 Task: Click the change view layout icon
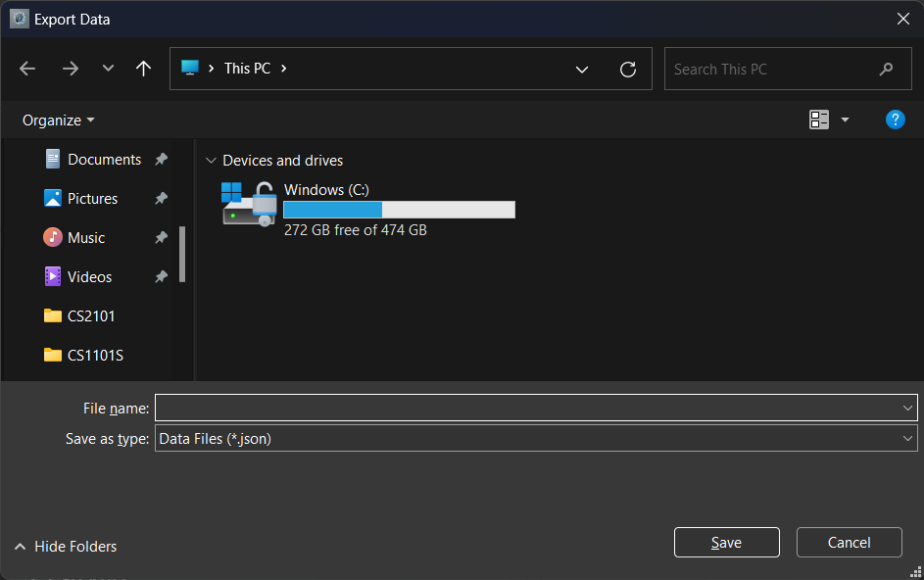coord(819,120)
